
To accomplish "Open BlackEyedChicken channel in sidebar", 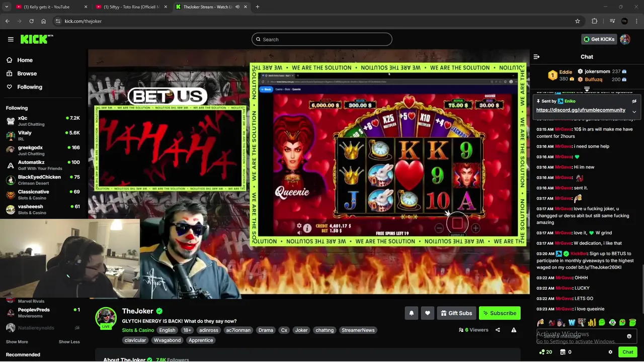I will point(43,180).
